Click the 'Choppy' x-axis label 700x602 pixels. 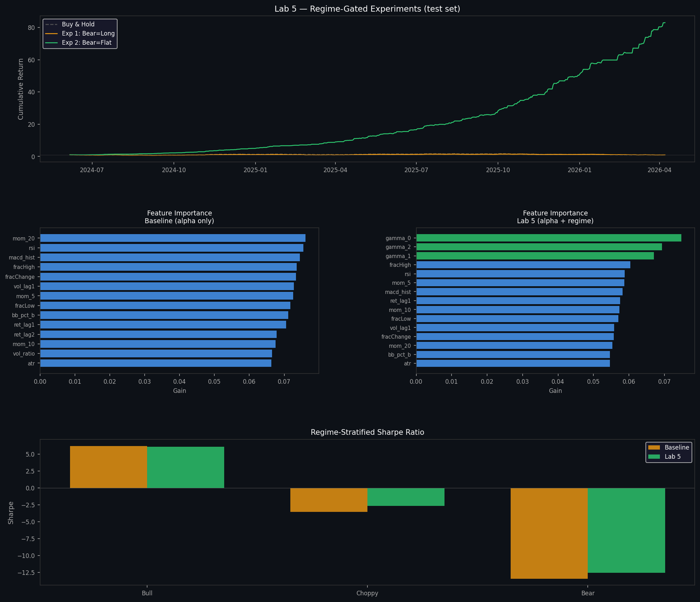coord(367,593)
